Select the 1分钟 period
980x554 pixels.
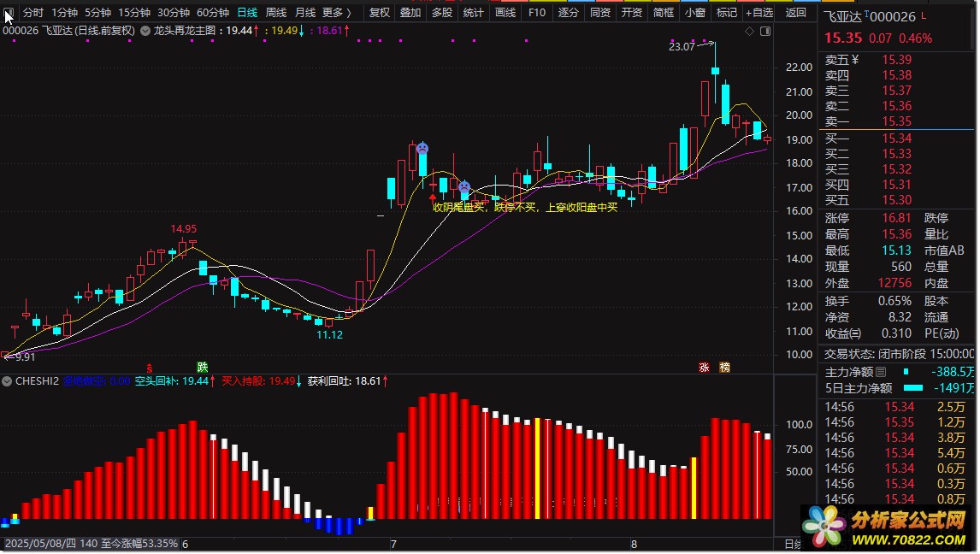coord(64,13)
